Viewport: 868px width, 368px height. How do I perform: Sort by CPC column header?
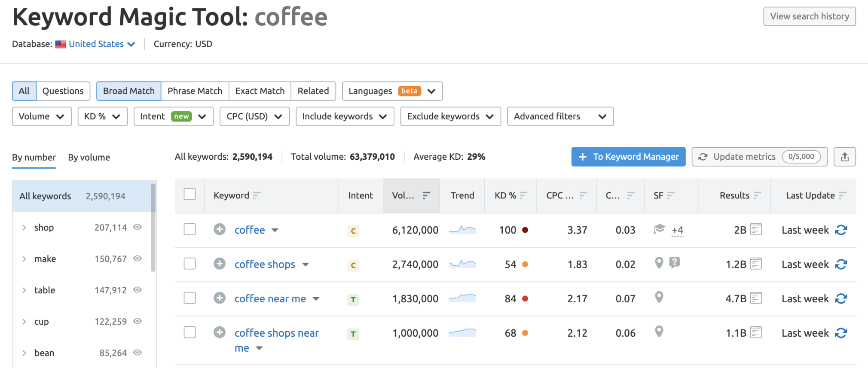tap(566, 196)
